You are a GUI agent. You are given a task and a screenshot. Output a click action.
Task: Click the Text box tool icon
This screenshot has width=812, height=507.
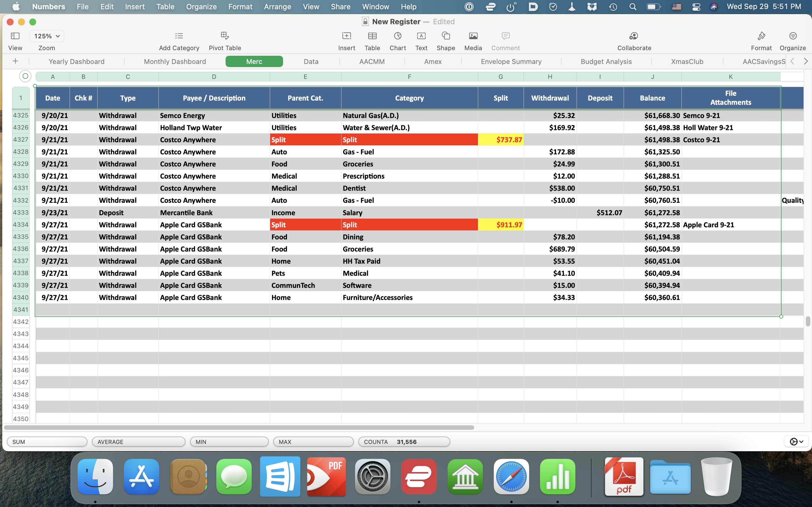421,36
